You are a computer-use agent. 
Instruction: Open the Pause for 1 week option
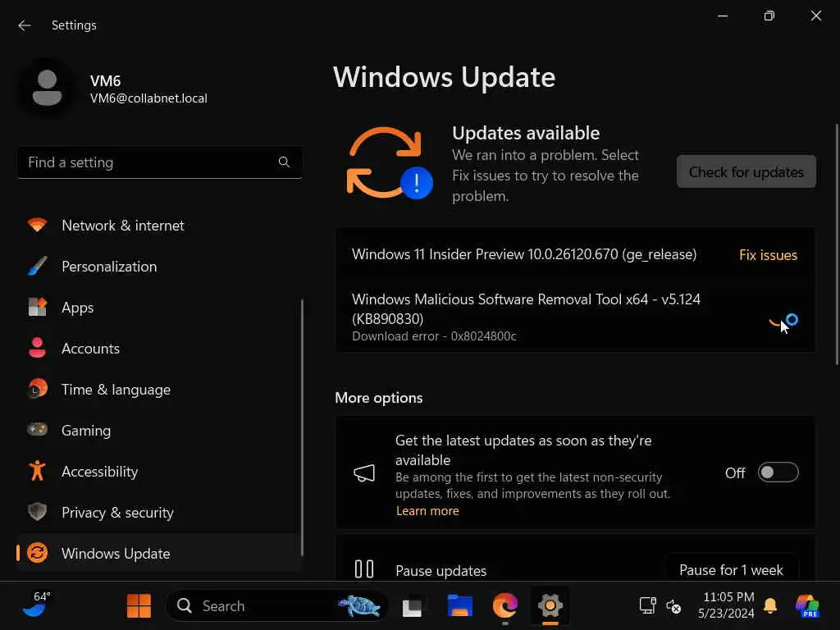click(731, 569)
